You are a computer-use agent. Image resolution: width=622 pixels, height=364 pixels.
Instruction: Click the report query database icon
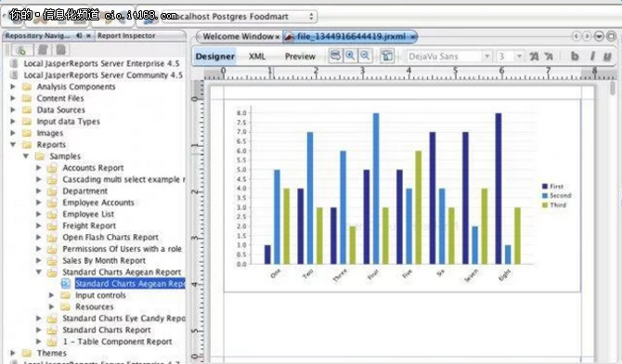click(x=335, y=56)
